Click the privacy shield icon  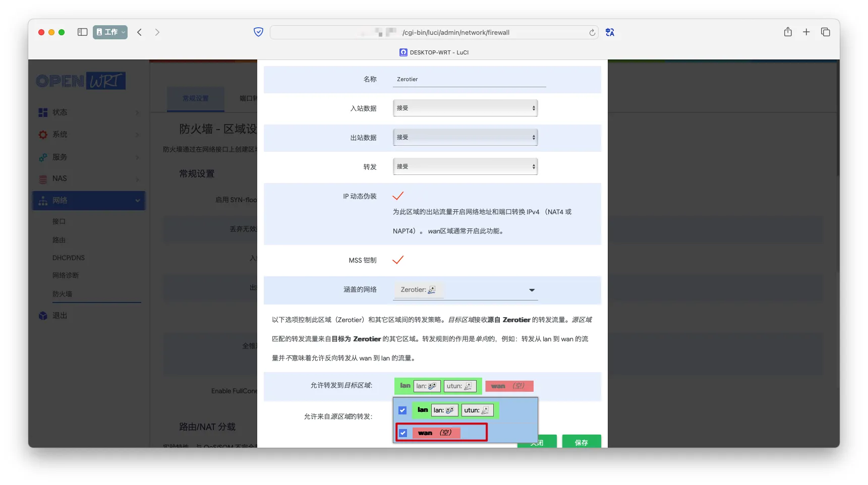tap(258, 32)
